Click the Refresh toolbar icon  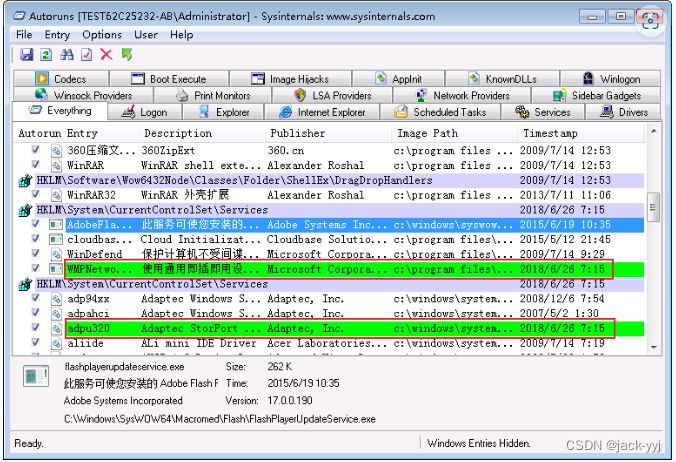[x=46, y=55]
